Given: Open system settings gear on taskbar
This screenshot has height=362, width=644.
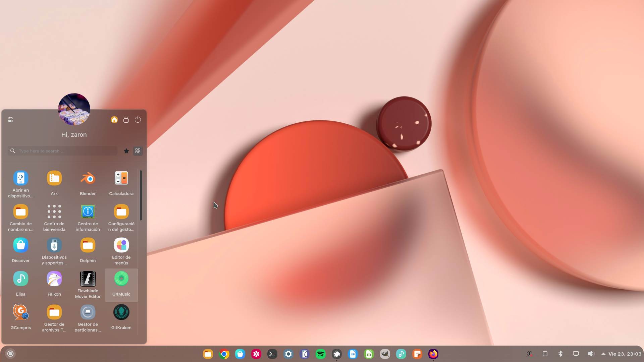Looking at the screenshot, I should [288, 354].
